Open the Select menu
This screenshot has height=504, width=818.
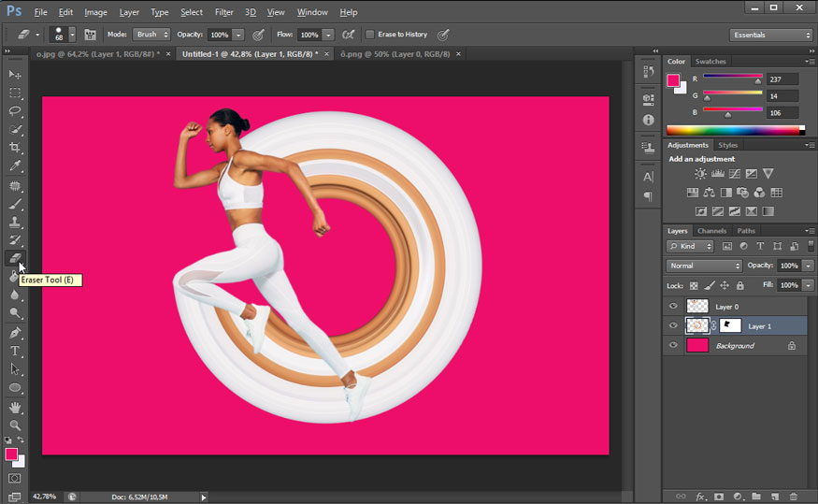click(192, 12)
